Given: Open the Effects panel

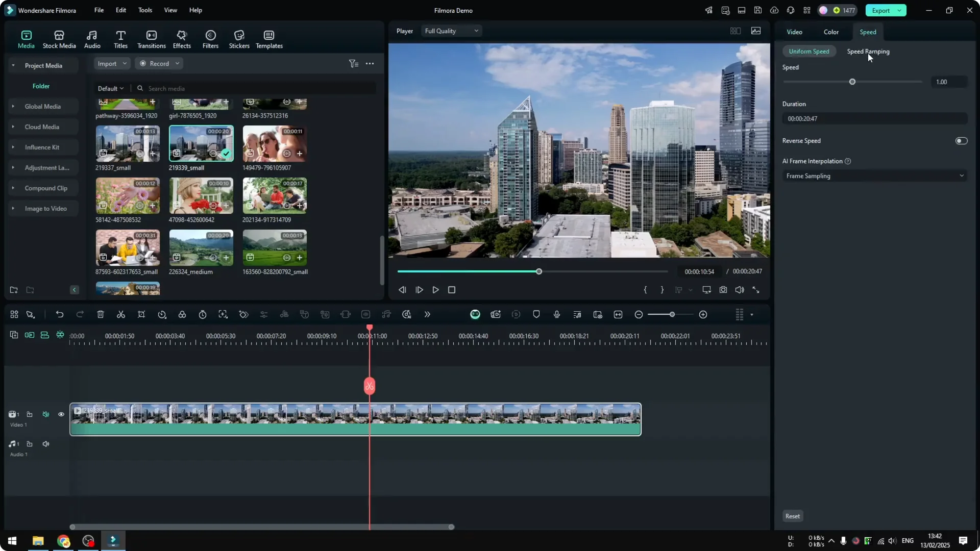Looking at the screenshot, I should click(x=182, y=39).
